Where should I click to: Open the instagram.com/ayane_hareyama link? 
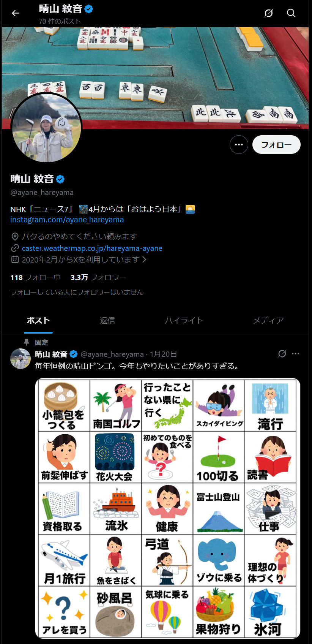click(x=67, y=220)
